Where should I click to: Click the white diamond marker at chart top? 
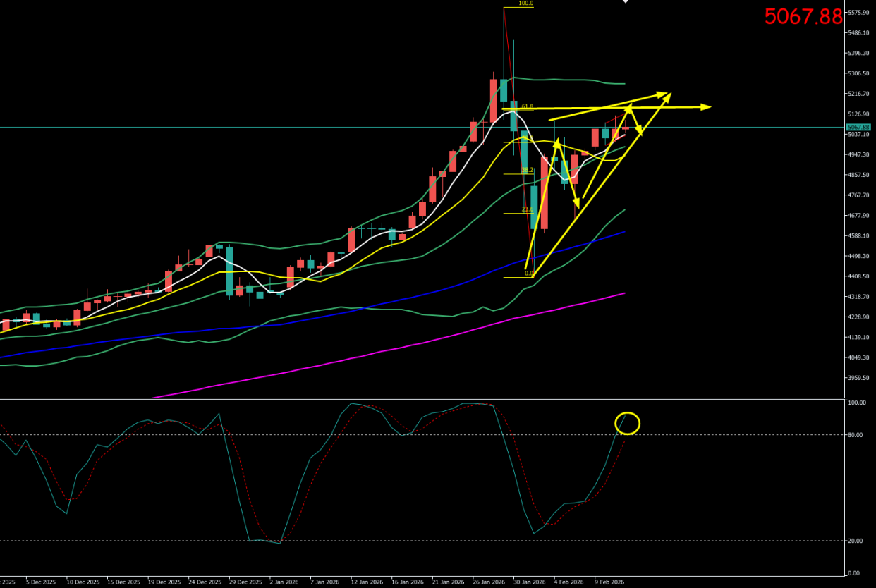[x=625, y=2]
